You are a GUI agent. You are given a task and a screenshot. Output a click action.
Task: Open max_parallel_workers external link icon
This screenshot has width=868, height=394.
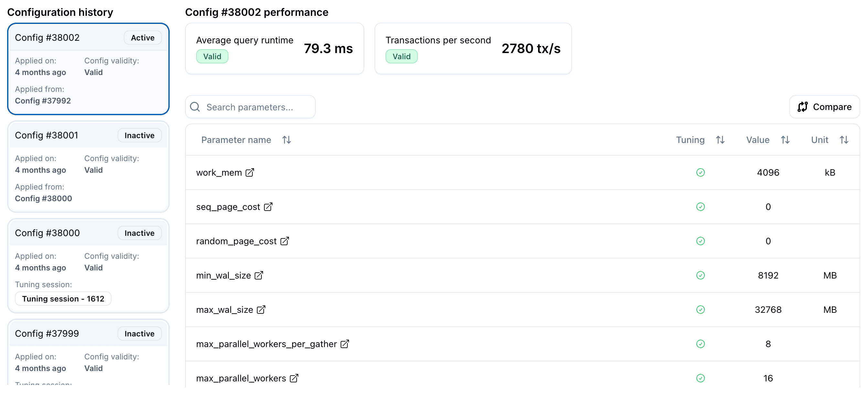tap(294, 378)
